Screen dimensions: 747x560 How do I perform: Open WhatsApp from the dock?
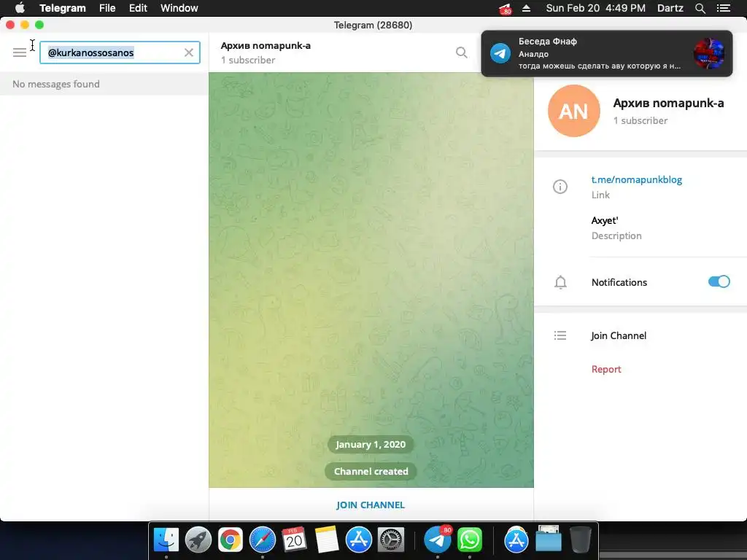click(469, 540)
